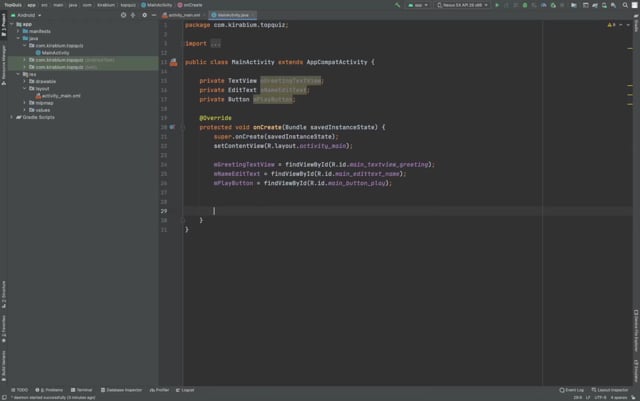This screenshot has width=640, height=401.
Task: Click the cursor position indicator in status bar
Action: pyautogui.click(x=578, y=397)
